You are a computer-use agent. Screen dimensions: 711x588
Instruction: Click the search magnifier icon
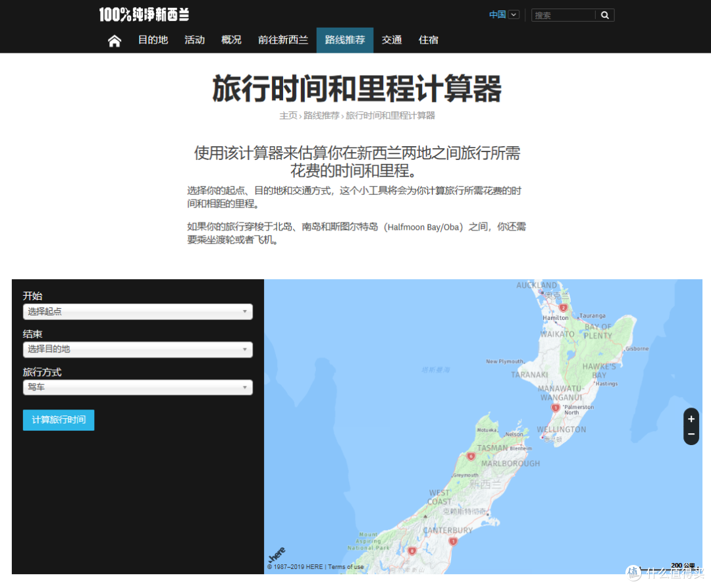click(604, 15)
